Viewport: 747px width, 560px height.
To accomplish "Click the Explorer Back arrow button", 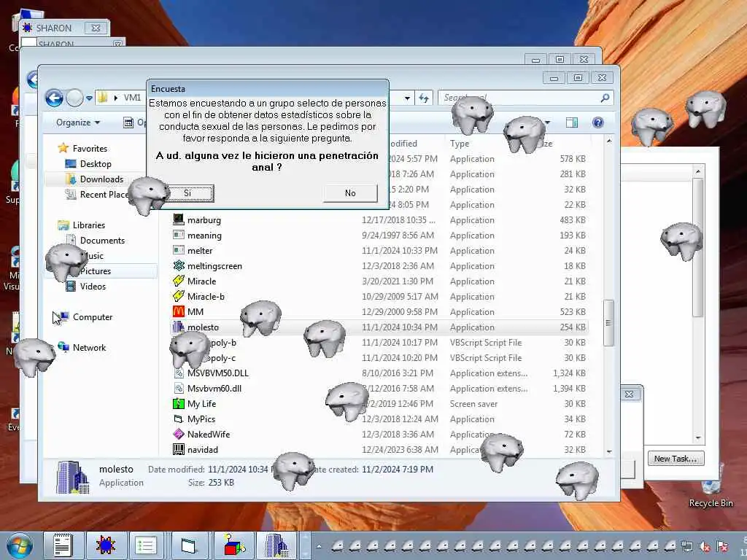I will [54, 98].
